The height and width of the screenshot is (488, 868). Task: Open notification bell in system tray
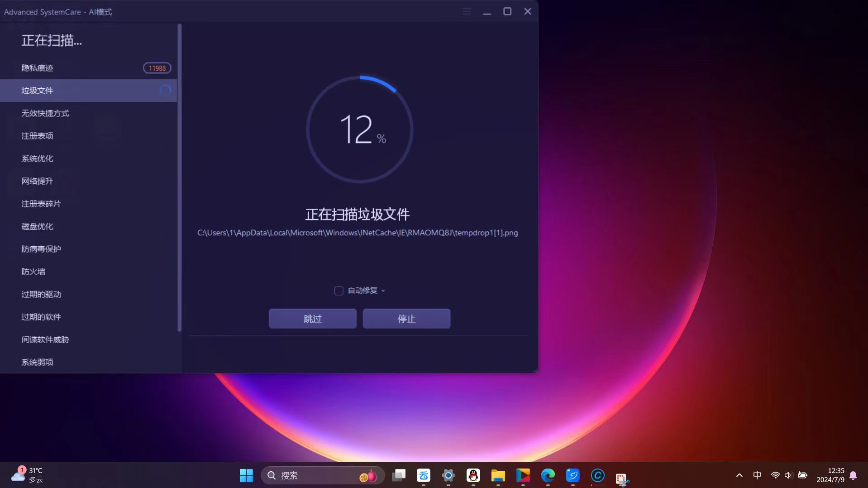point(853,475)
